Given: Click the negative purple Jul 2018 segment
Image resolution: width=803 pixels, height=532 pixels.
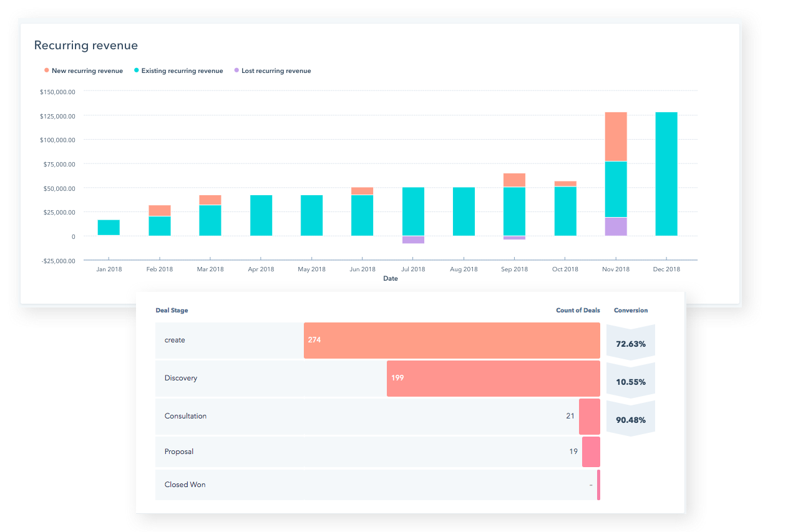Looking at the screenshot, I should tap(413, 239).
